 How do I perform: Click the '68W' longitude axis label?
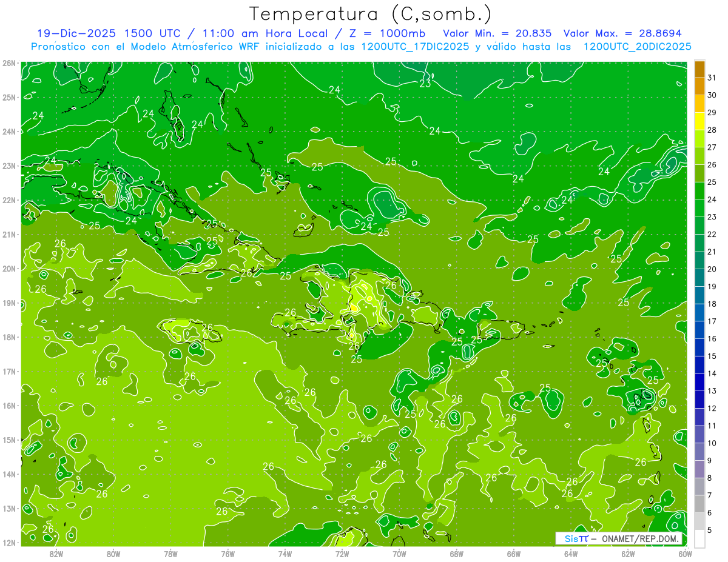pyautogui.click(x=457, y=554)
